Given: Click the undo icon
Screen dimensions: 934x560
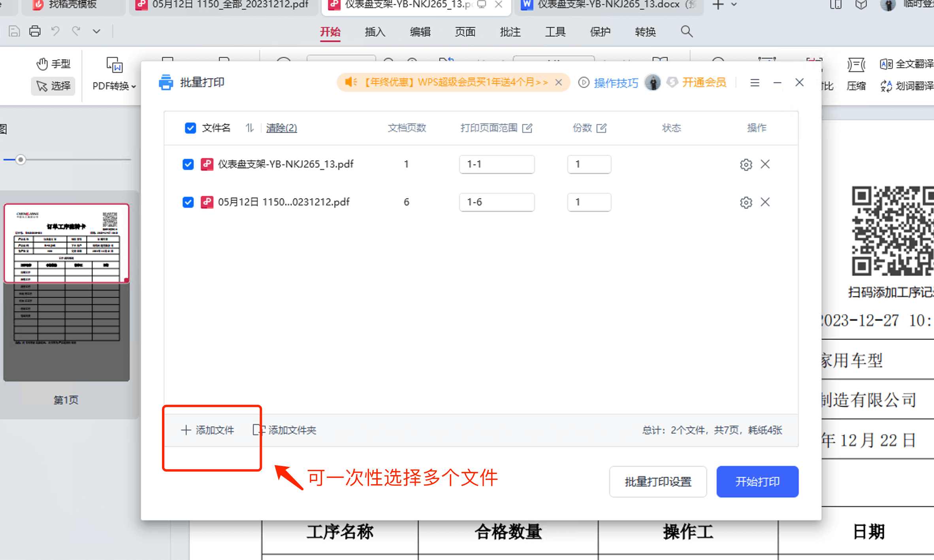Looking at the screenshot, I should pos(55,31).
